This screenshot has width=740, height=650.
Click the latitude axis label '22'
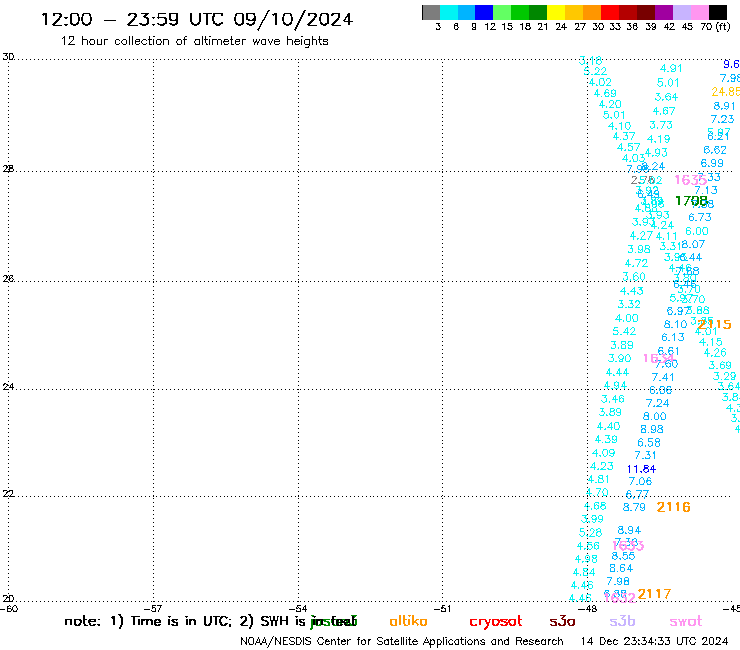[x=8, y=493]
